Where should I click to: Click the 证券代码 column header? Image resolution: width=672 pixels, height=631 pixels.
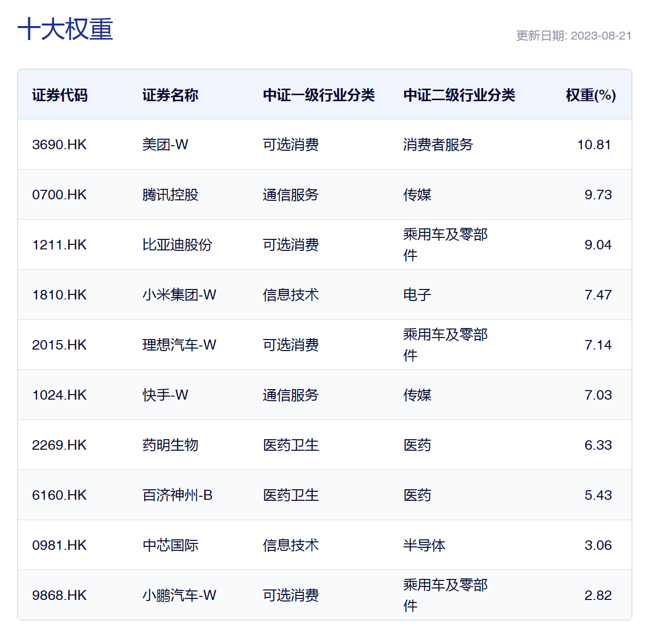60,95
